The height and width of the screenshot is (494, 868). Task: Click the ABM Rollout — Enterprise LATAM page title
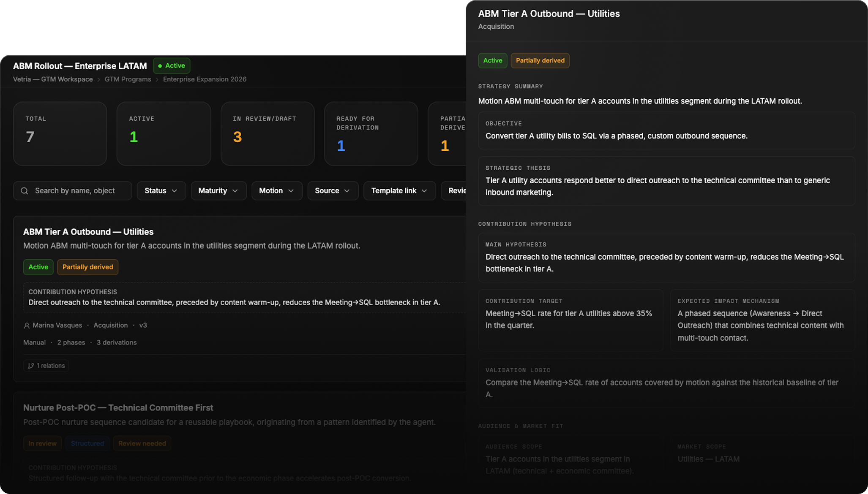(80, 66)
